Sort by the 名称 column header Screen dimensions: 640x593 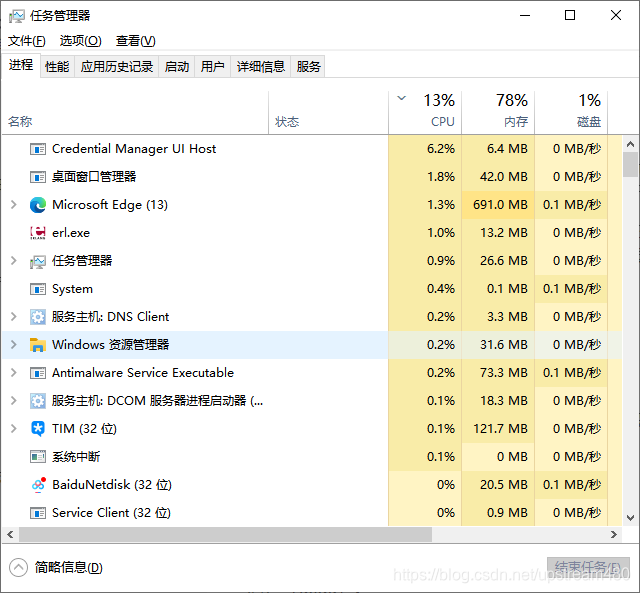coord(135,111)
